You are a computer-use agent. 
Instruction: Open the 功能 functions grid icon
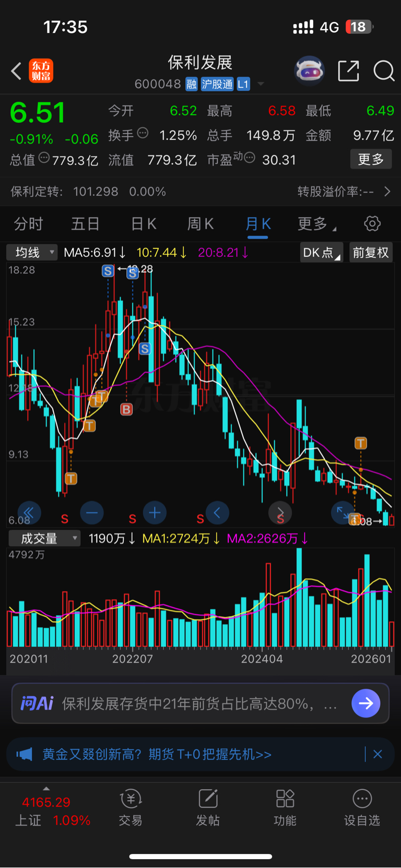click(x=285, y=808)
